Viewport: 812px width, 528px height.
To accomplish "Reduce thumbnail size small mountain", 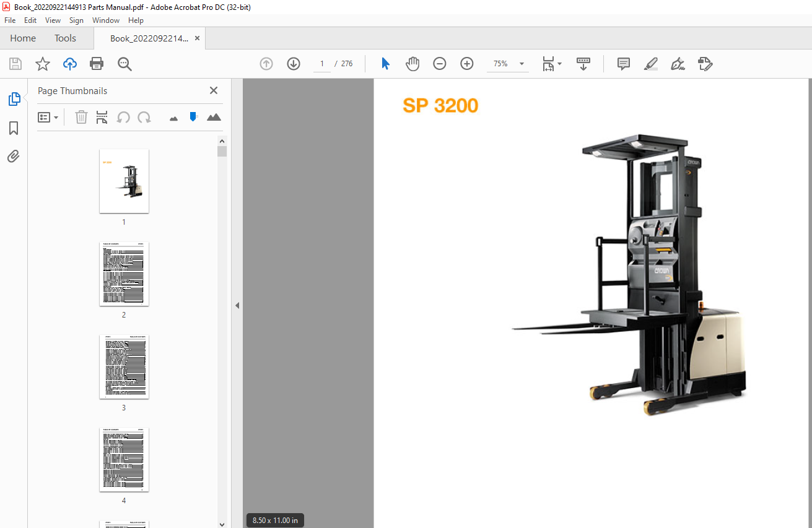I will tap(173, 118).
